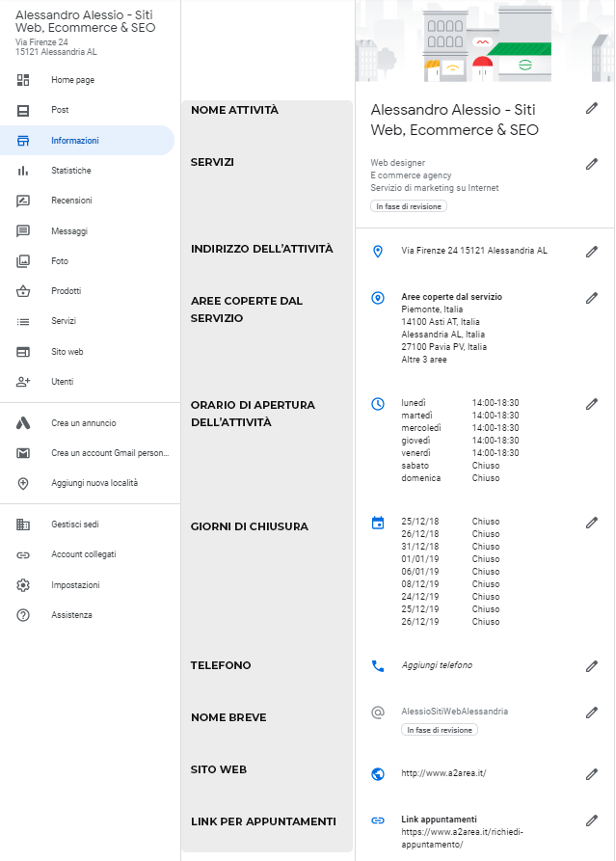616x861 pixels.
Task: Click Crea un annuncio link
Action: [84, 423]
